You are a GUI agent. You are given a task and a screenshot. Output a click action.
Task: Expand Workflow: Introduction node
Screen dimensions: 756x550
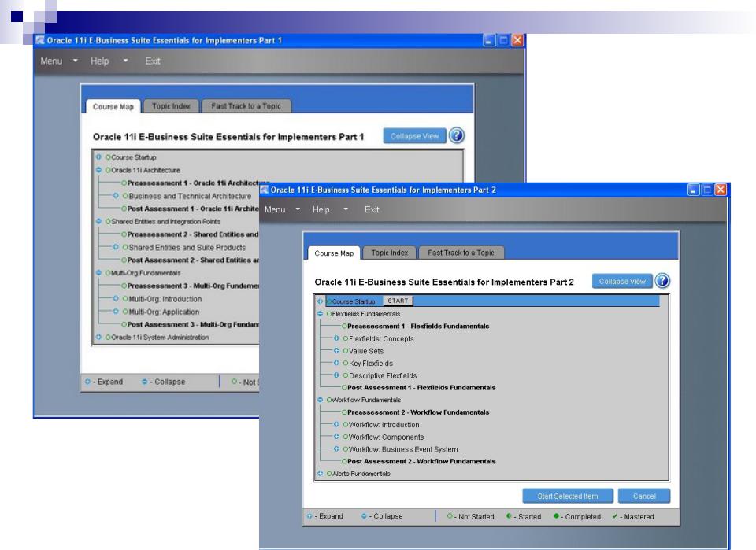336,424
